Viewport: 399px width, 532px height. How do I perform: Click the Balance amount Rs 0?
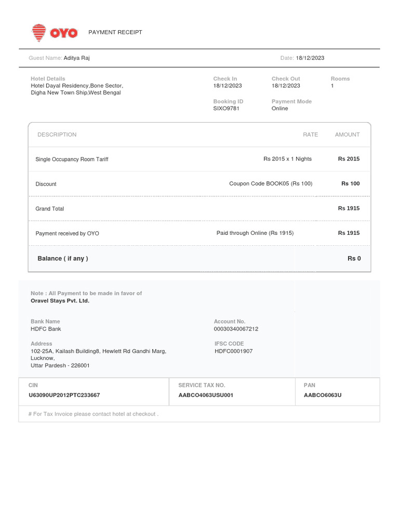click(354, 259)
